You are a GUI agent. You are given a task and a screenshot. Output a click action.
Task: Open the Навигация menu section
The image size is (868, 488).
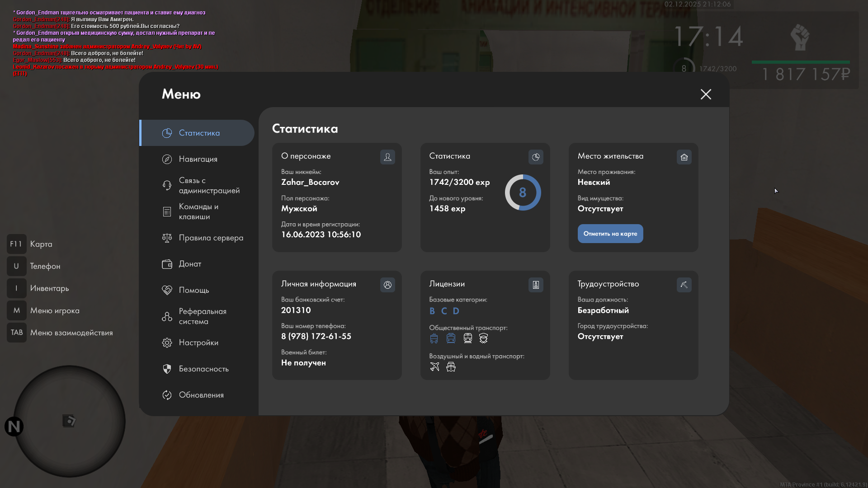point(198,159)
